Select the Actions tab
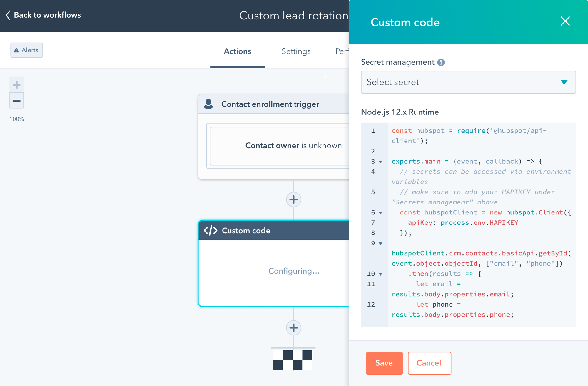The height and width of the screenshot is (386, 588). pos(237,51)
